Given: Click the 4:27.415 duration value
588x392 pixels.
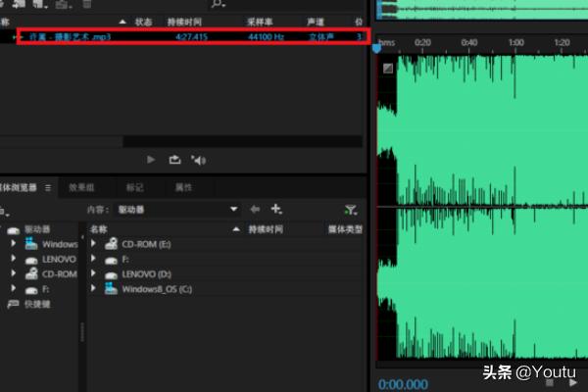Looking at the screenshot, I should coord(191,37).
